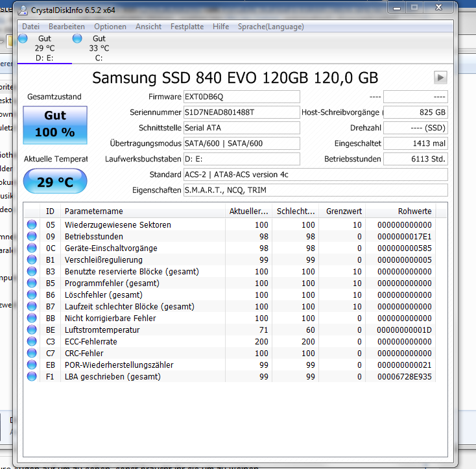The width and height of the screenshot is (476, 469).
Task: Open the Sprache(Language) menu
Action: pyautogui.click(x=271, y=27)
